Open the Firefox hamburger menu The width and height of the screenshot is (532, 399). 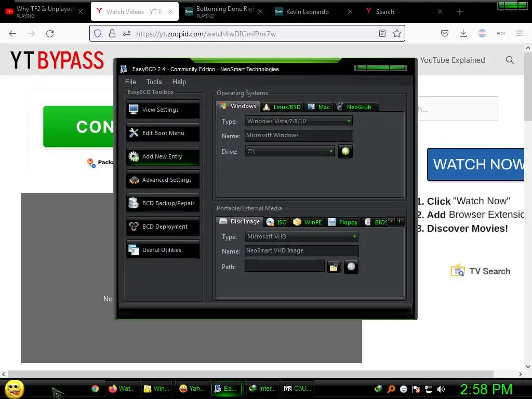[519, 33]
